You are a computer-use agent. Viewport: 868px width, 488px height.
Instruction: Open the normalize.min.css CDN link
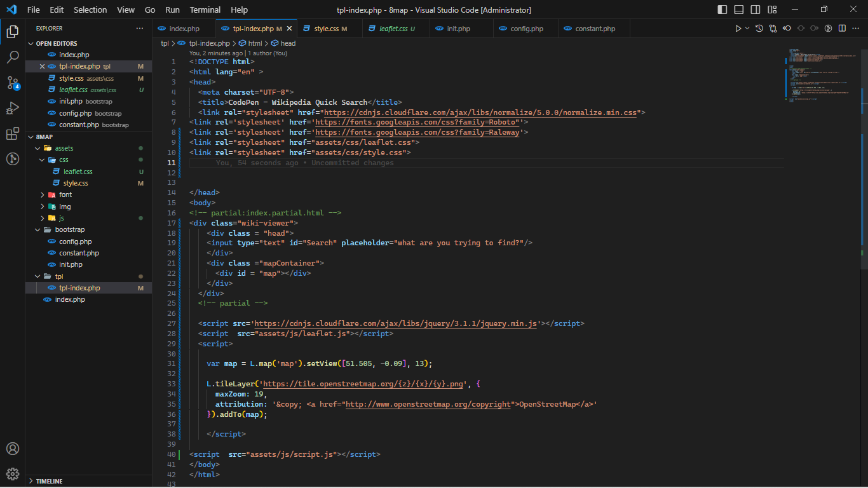coord(480,112)
